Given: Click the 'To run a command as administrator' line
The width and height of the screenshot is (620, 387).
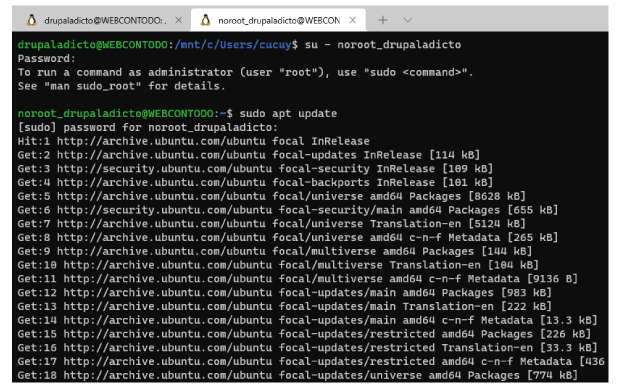Looking at the screenshot, I should coord(245,72).
